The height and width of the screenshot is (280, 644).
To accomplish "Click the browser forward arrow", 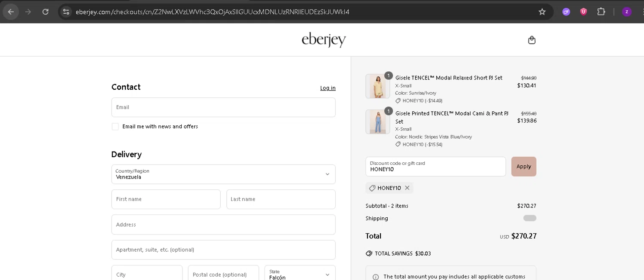I will [28, 12].
